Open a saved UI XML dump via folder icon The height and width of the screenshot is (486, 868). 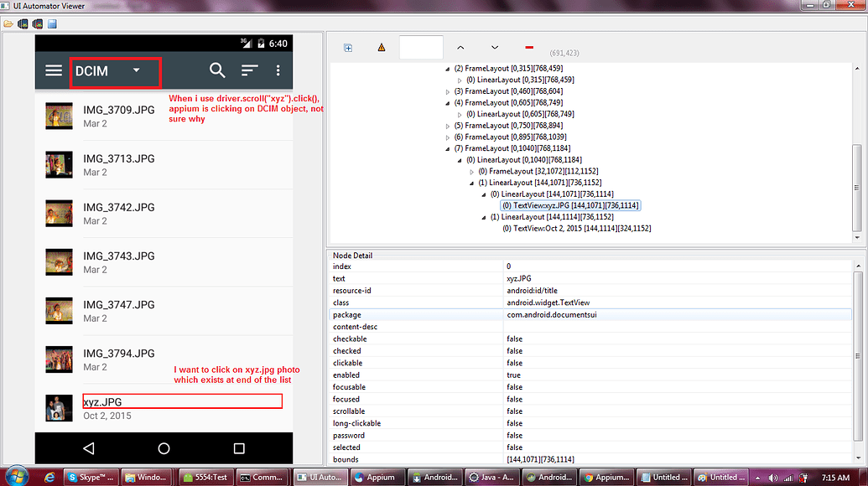coord(10,23)
